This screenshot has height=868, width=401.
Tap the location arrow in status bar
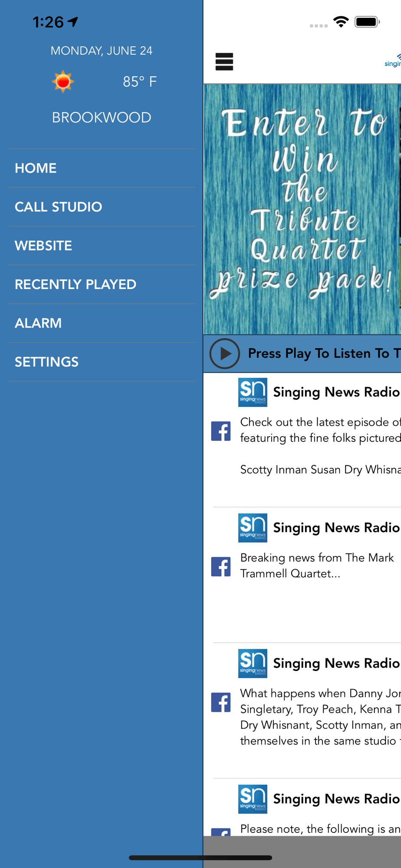pos(73,22)
